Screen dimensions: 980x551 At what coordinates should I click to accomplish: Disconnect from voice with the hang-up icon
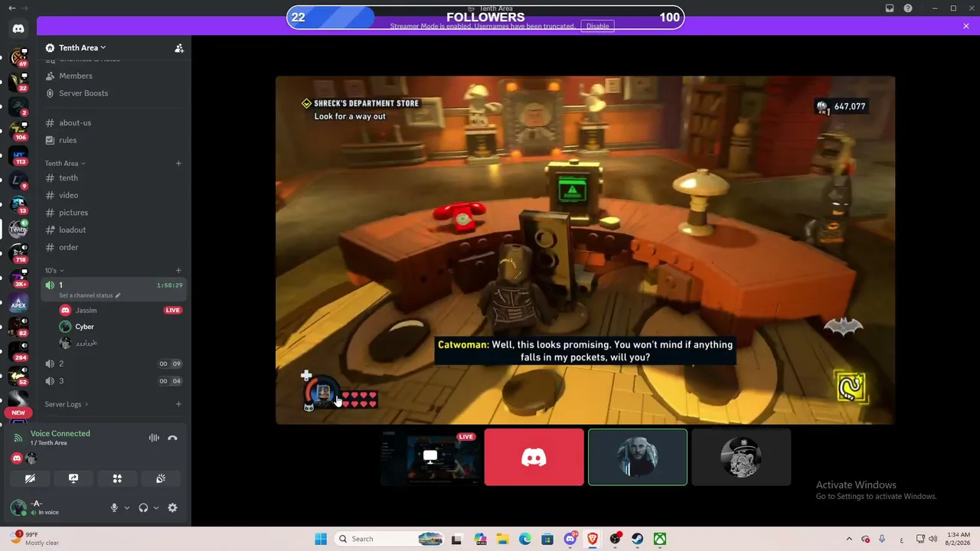tap(173, 438)
